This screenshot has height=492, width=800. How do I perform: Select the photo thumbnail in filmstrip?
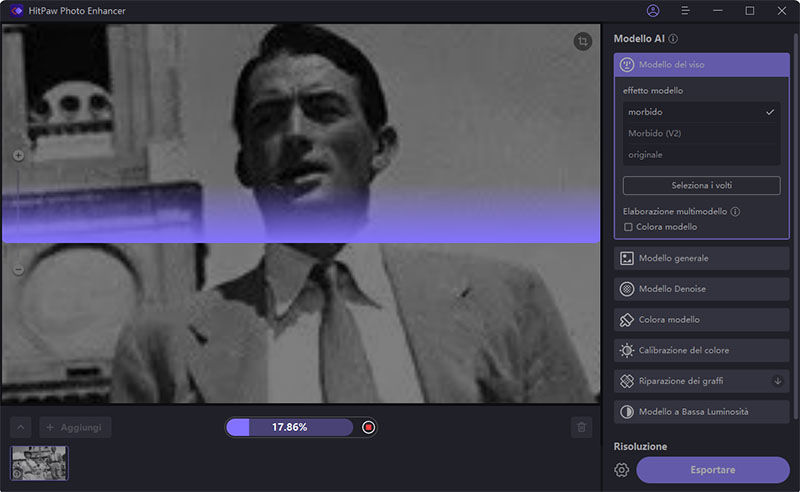(x=39, y=463)
